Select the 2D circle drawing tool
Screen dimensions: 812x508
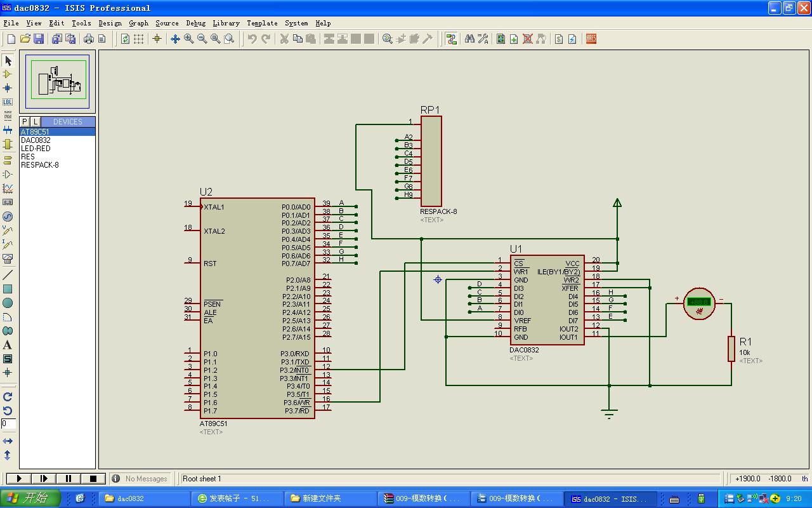[8, 303]
